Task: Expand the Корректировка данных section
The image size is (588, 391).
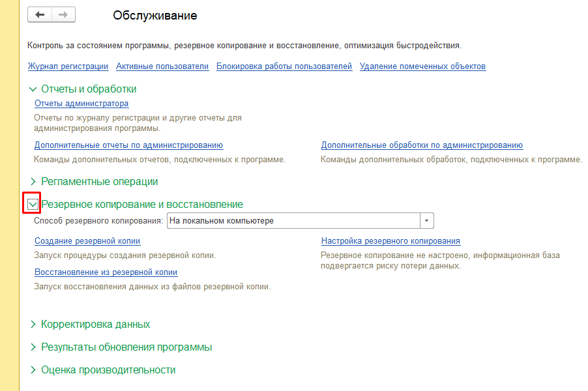Action: [x=33, y=324]
